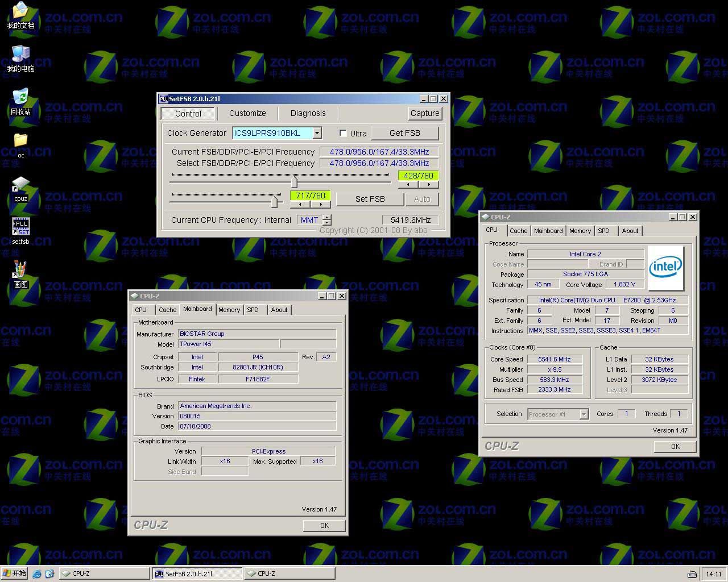
Task: Click the 5419.6MHz CPU frequency field
Action: (x=411, y=220)
